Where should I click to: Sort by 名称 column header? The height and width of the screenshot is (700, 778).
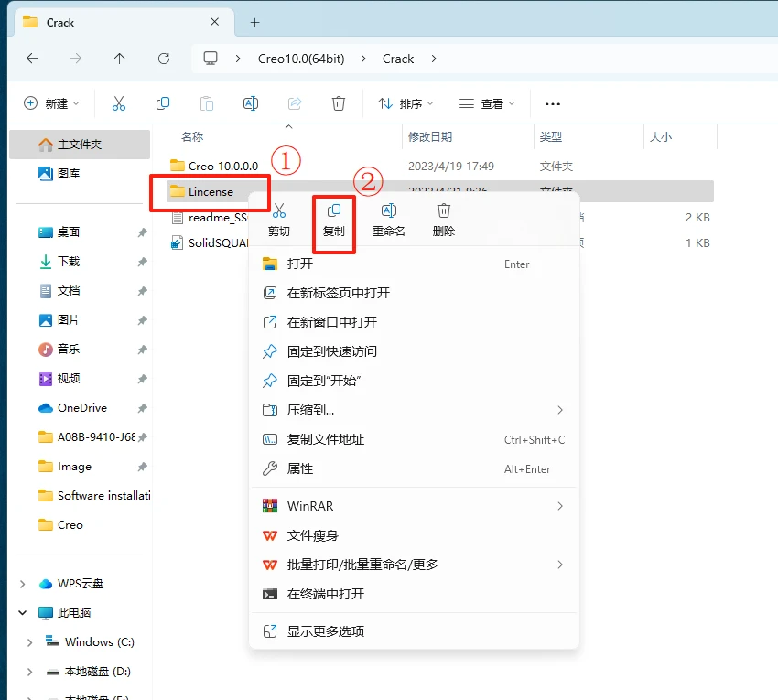click(192, 137)
